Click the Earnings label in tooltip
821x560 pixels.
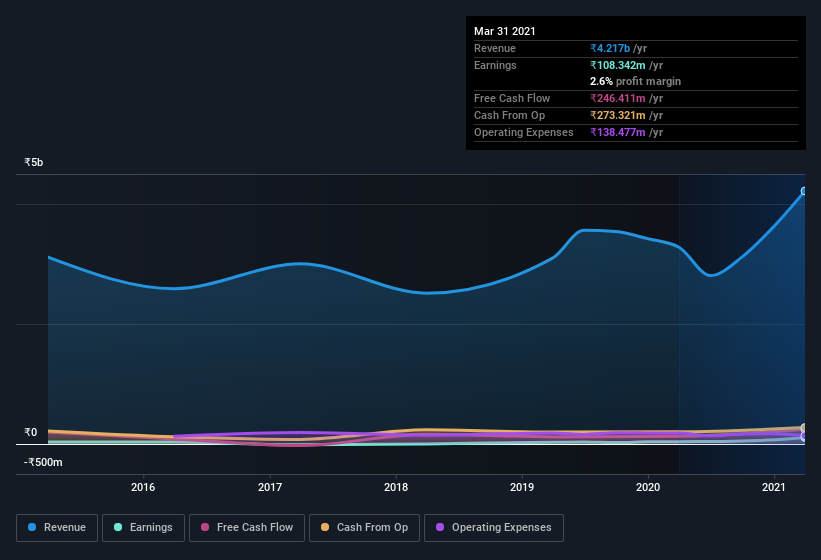495,65
